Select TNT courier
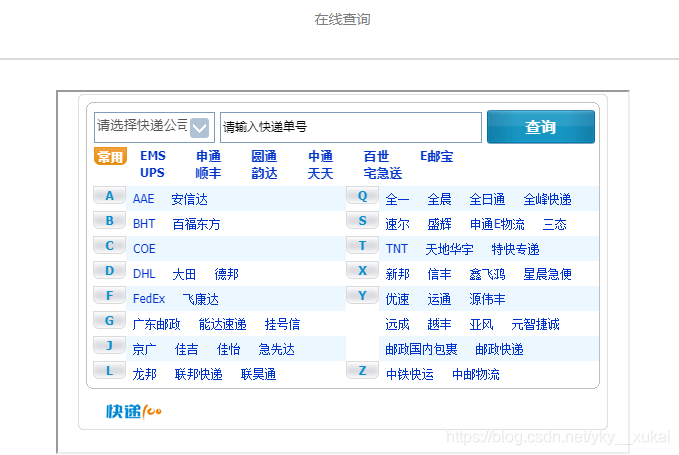 (x=397, y=249)
